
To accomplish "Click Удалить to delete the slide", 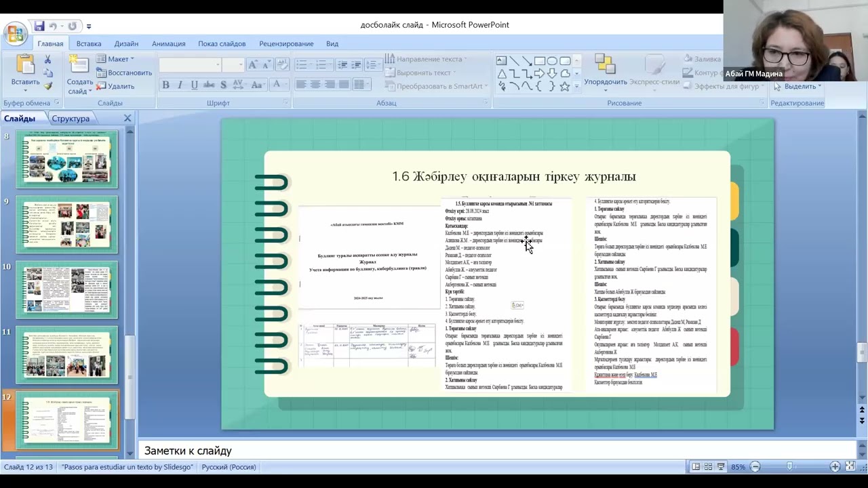I will (x=115, y=86).
